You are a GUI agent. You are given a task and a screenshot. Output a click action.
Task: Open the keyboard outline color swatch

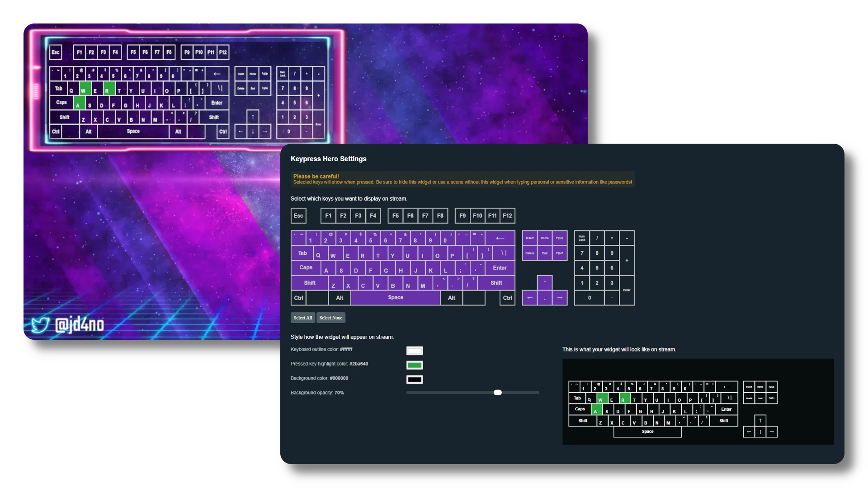coord(414,351)
